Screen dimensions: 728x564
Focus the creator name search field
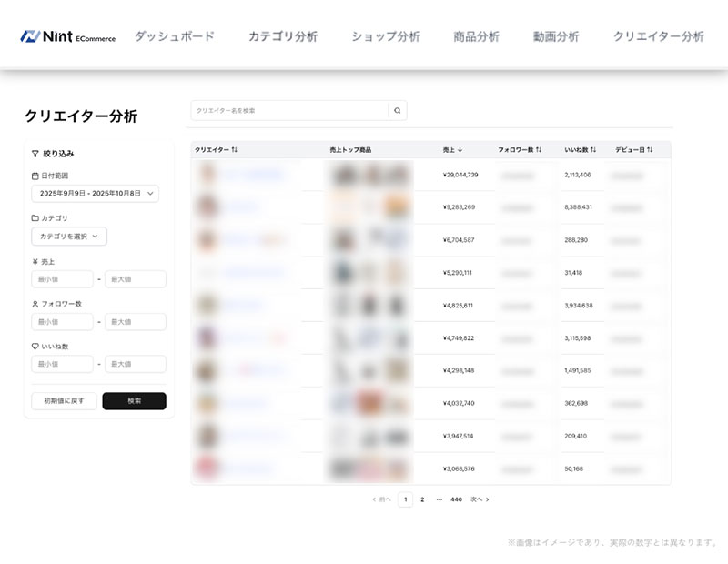tap(289, 110)
